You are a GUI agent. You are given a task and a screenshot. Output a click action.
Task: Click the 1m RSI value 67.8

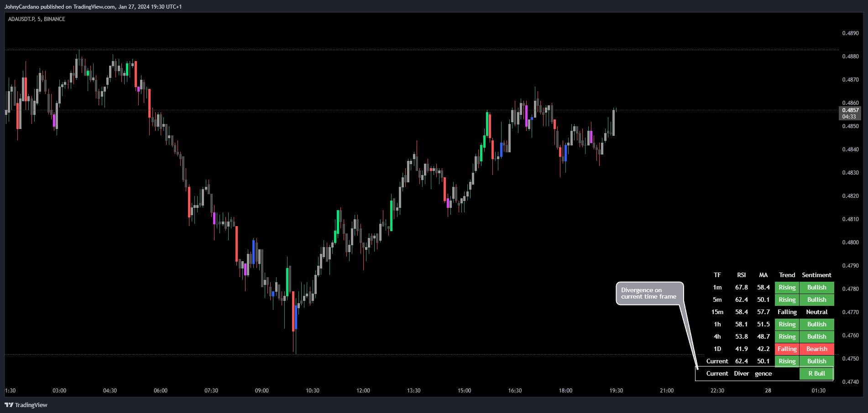tap(741, 287)
